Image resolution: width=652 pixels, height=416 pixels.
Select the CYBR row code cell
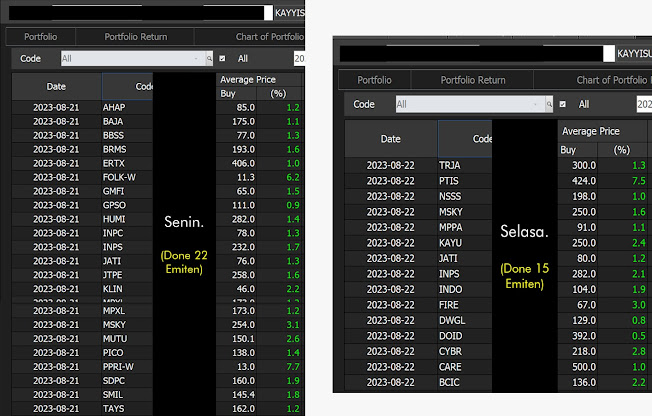[465, 352]
